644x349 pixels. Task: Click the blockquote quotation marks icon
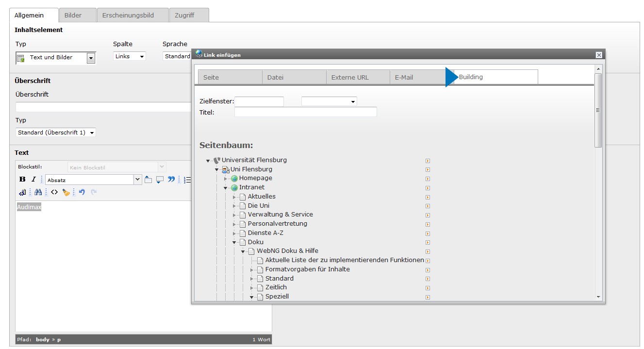coord(171,180)
